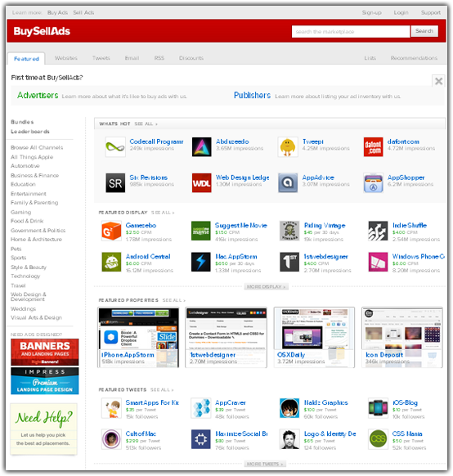Open the Leaderboards sidebar link
This screenshot has height=476, width=453.
[x=30, y=132]
